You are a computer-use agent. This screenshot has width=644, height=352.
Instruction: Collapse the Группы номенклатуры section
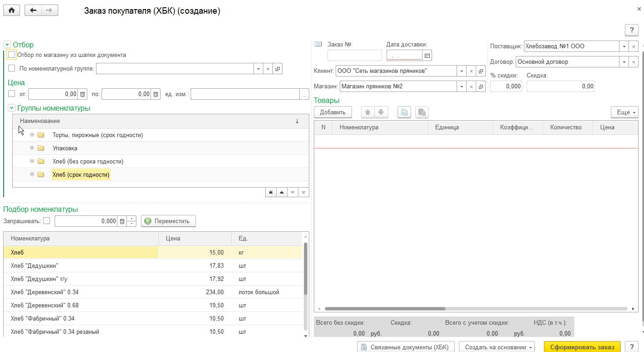11,108
